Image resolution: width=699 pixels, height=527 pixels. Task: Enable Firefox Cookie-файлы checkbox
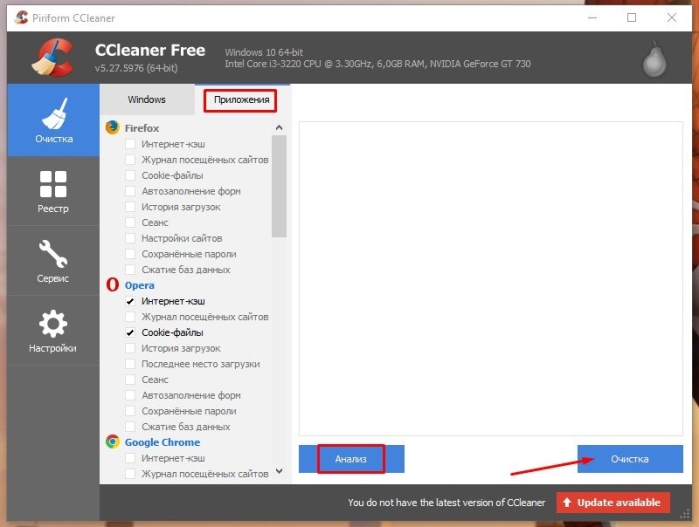coord(130,175)
